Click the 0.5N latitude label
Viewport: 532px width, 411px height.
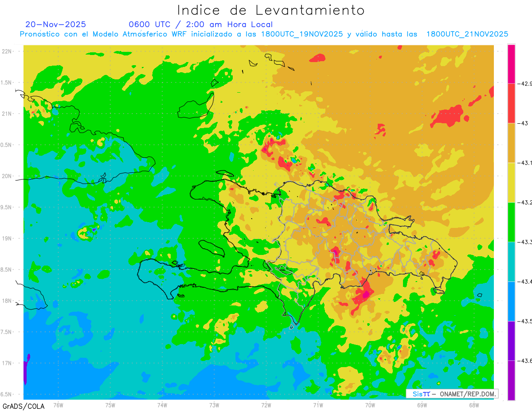pyautogui.click(x=7, y=145)
